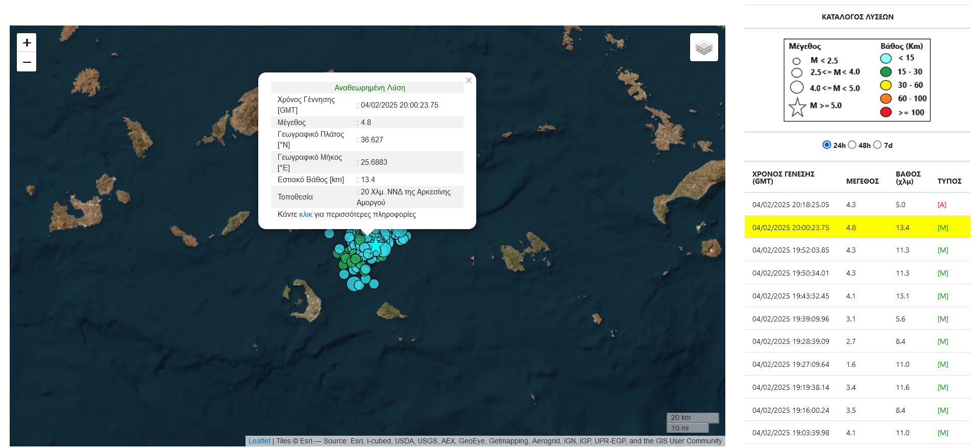980x448 pixels.
Task: Select the 20:18:25.05 earthquake row
Action: pyautogui.click(x=791, y=205)
